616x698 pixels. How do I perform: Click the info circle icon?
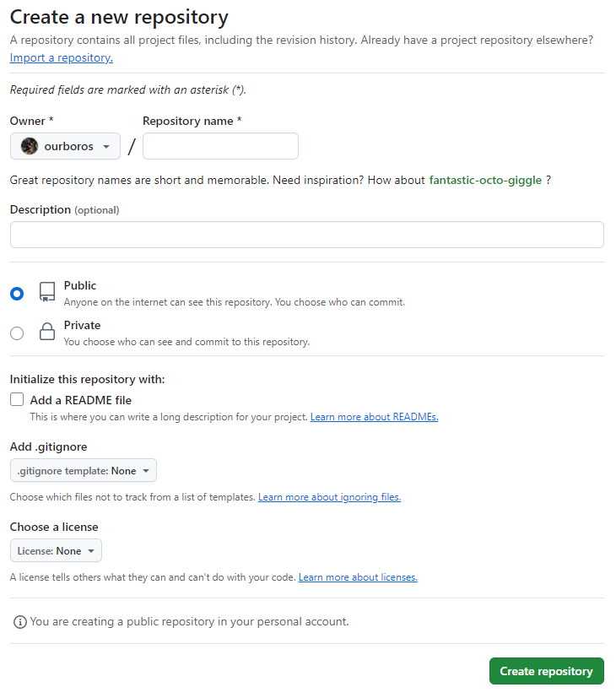(19, 622)
